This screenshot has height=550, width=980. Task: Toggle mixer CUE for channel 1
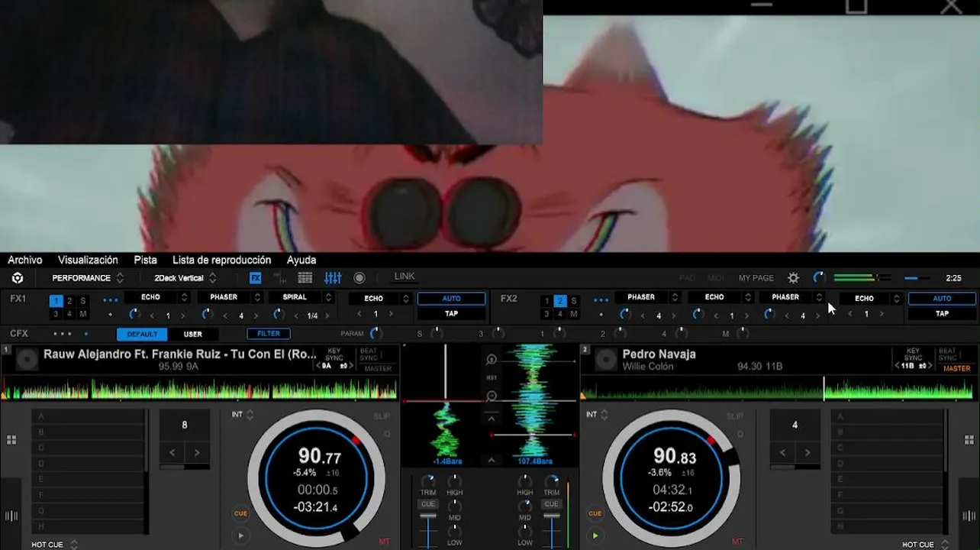pyautogui.click(x=428, y=504)
